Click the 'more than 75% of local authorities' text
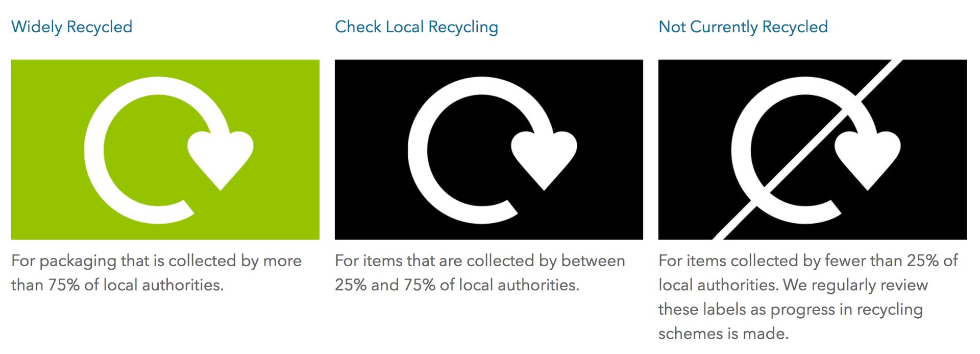This screenshot has height=354, width=980. click(x=156, y=273)
